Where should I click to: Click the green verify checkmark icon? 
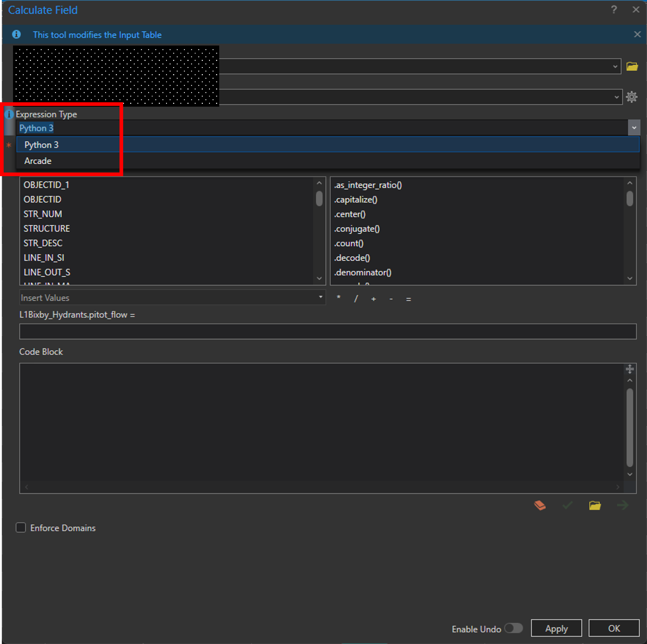point(567,505)
